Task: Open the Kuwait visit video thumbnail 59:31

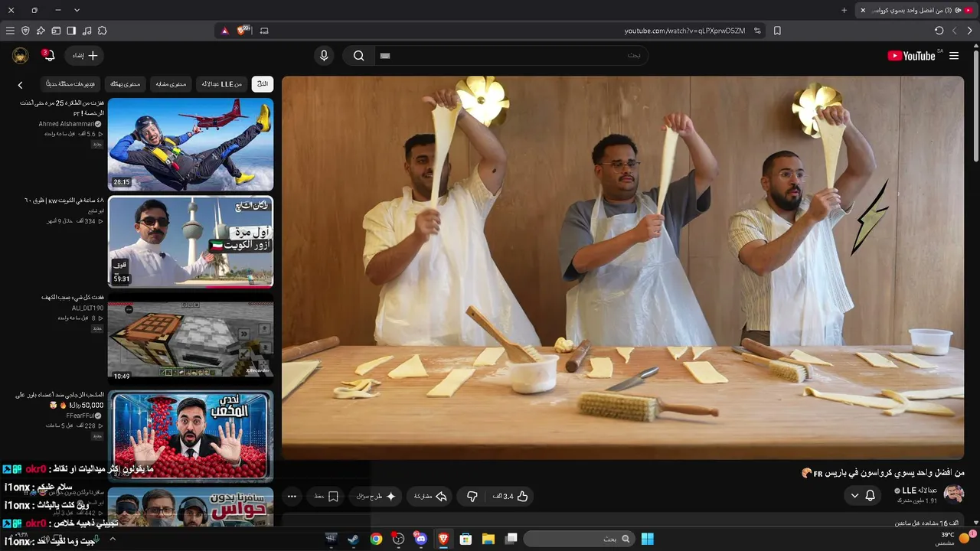Action: tap(191, 242)
